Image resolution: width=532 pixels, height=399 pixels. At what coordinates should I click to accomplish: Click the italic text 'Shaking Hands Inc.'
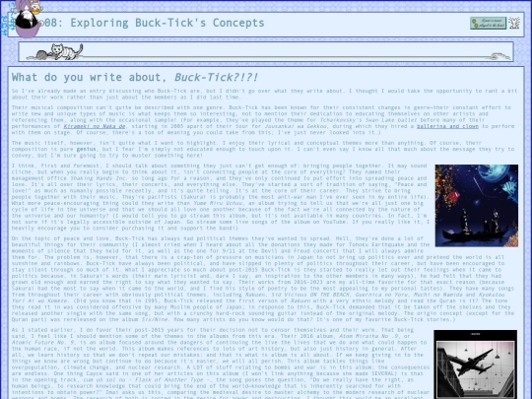[x=99, y=178]
